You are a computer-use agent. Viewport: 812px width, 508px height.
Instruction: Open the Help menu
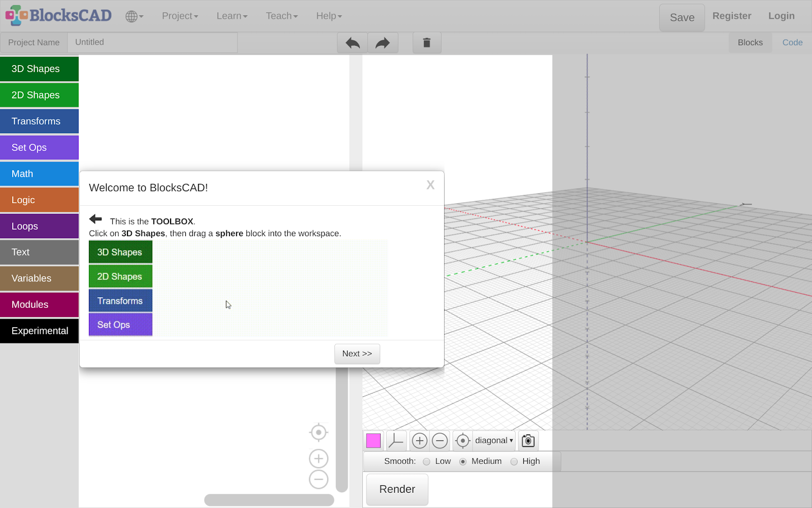point(329,16)
